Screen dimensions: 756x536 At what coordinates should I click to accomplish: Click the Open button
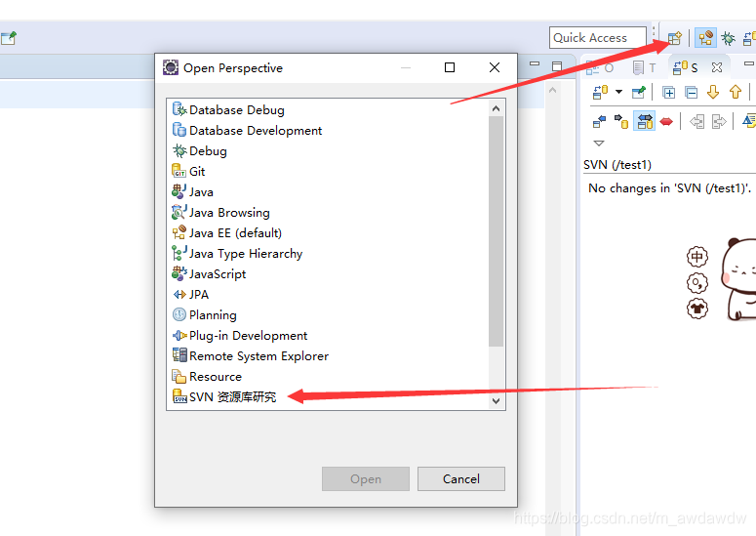(x=366, y=478)
